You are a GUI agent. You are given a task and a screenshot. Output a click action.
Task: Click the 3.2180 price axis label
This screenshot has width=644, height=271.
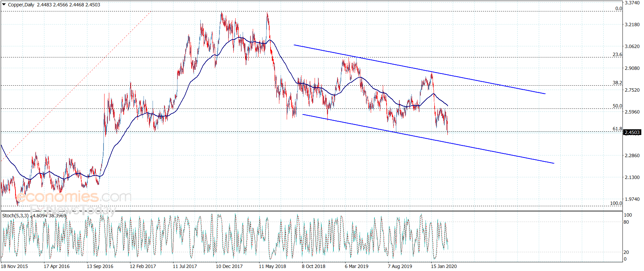coord(632,25)
